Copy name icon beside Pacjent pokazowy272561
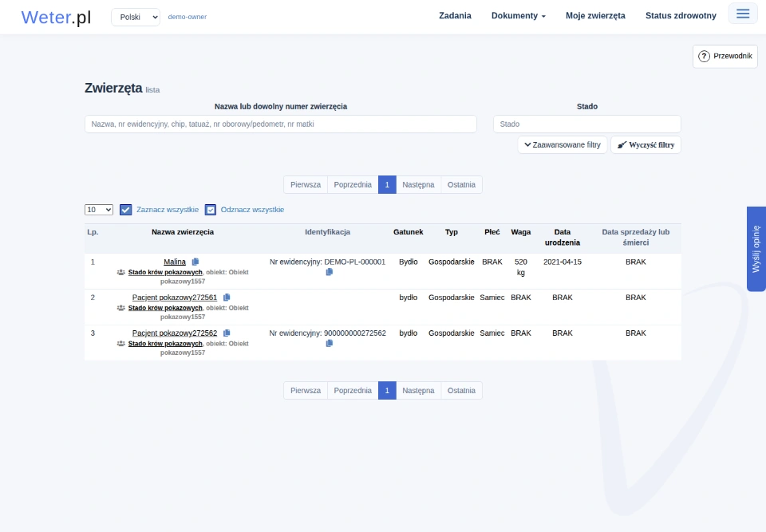 [227, 298]
